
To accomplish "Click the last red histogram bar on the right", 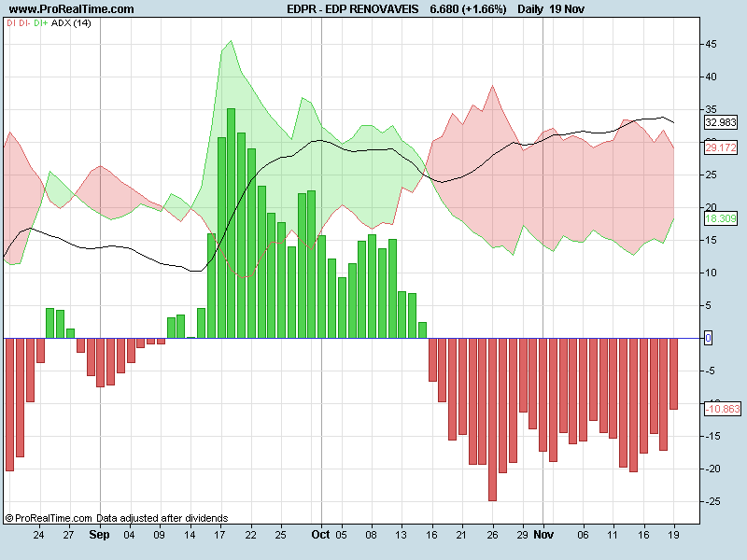I will click(673, 374).
